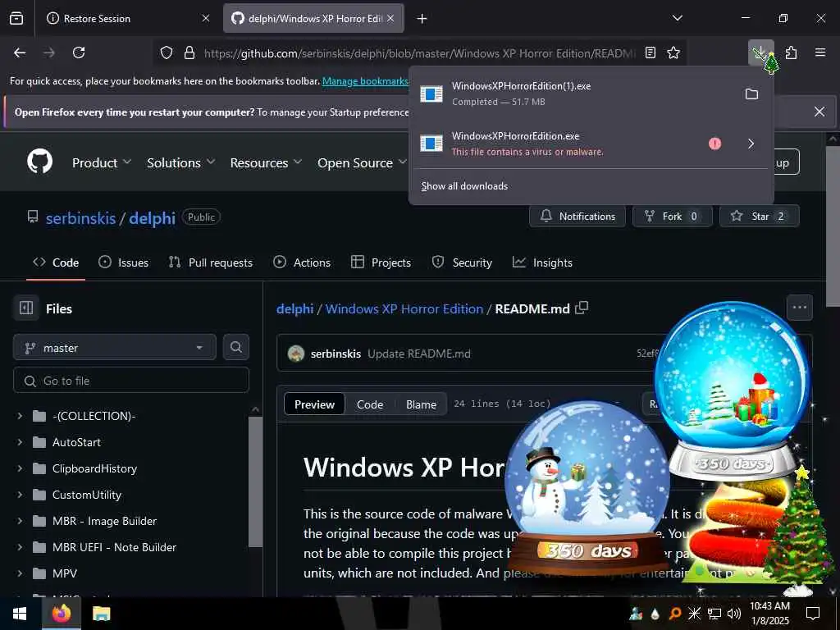The image size is (840, 630).
Task: Select the Preview view button
Action: [314, 404]
